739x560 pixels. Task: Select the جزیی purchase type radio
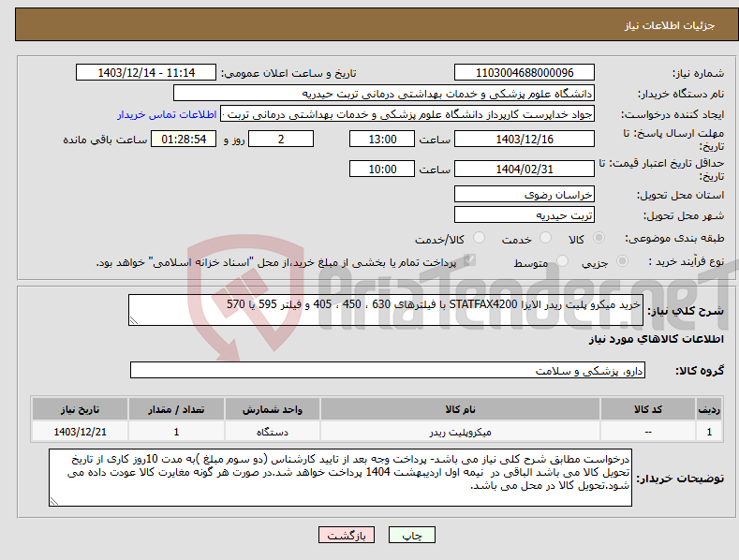[x=622, y=260]
